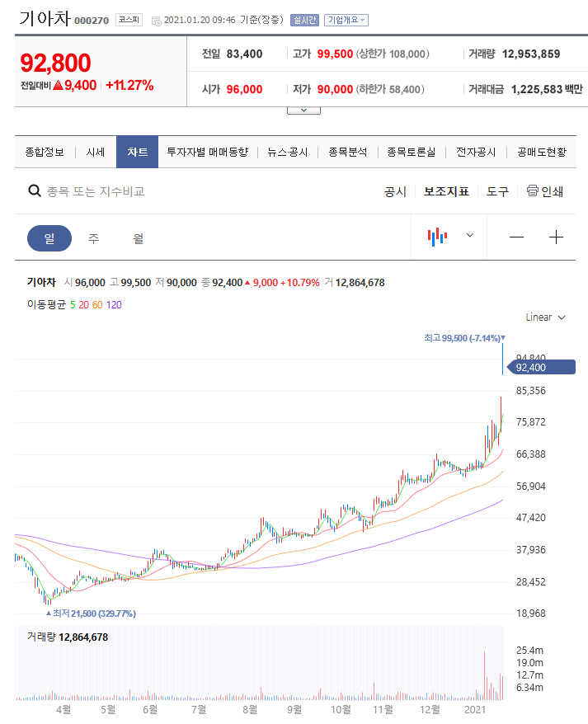Click the 20-day moving average label

click(x=83, y=305)
